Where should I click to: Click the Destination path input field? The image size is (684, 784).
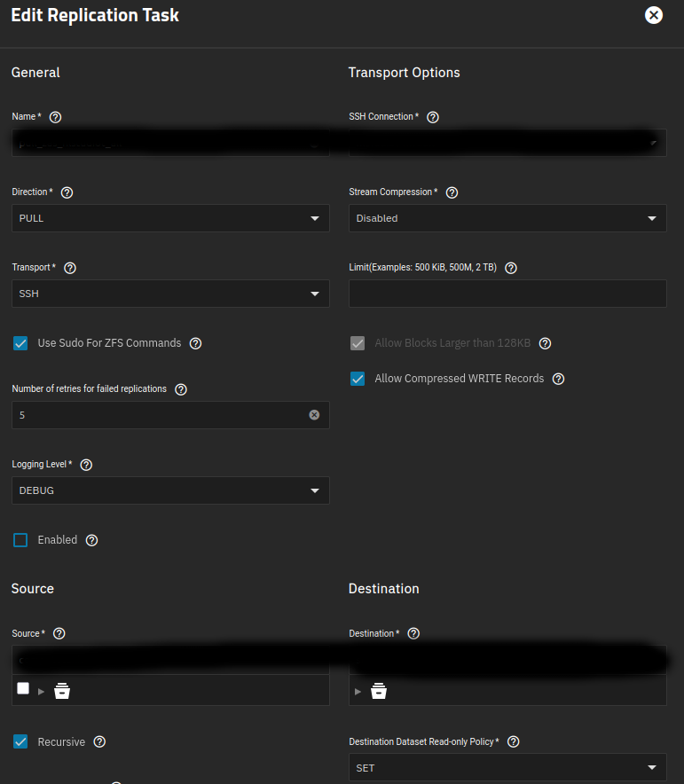tap(507, 660)
